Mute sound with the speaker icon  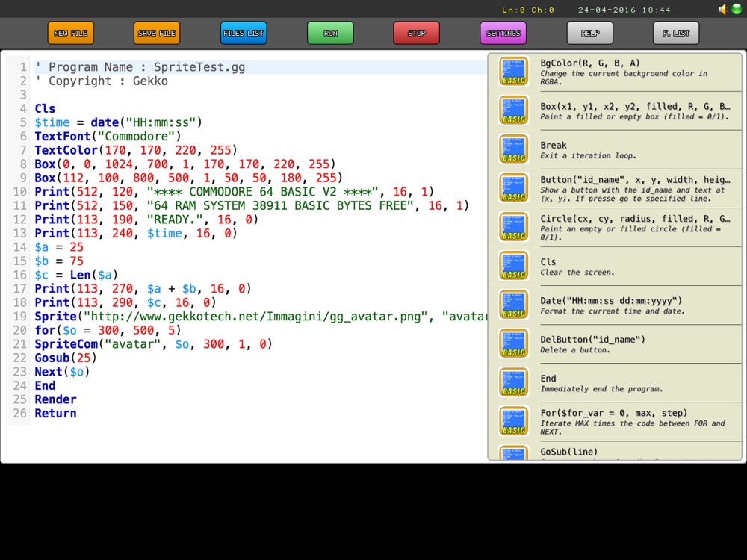(x=723, y=10)
